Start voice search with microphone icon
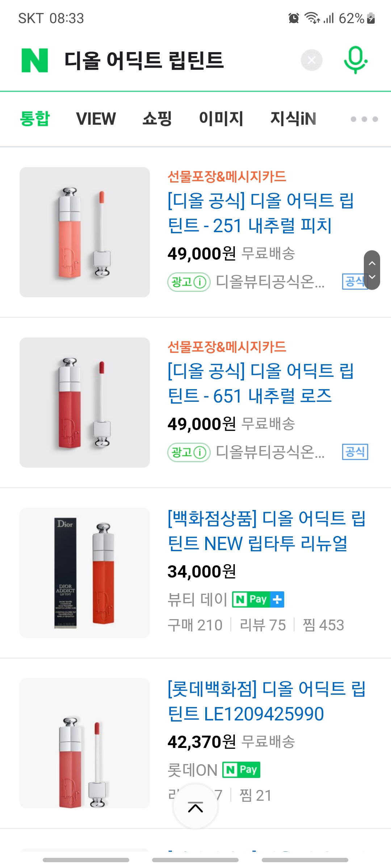391x868 pixels. pyautogui.click(x=356, y=60)
